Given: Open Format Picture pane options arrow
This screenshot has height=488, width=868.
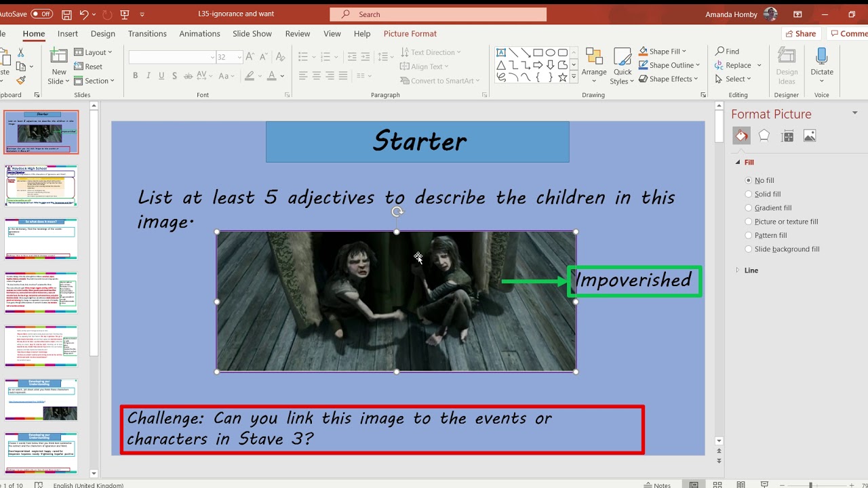Looking at the screenshot, I should pos(854,113).
